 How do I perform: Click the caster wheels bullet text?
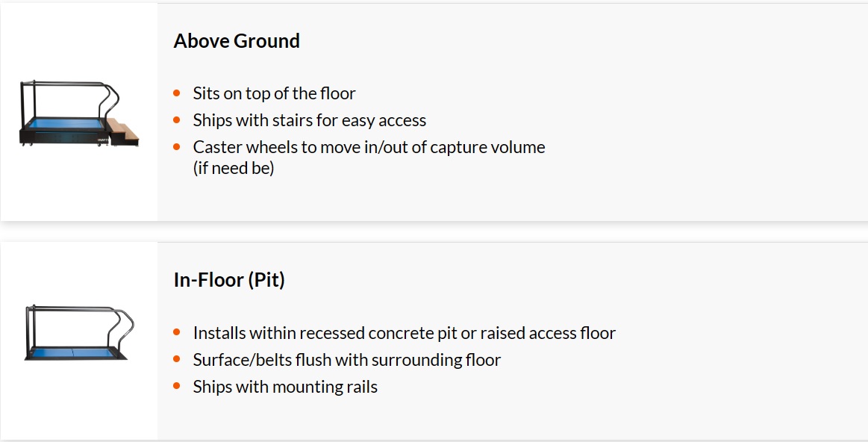pos(369,158)
